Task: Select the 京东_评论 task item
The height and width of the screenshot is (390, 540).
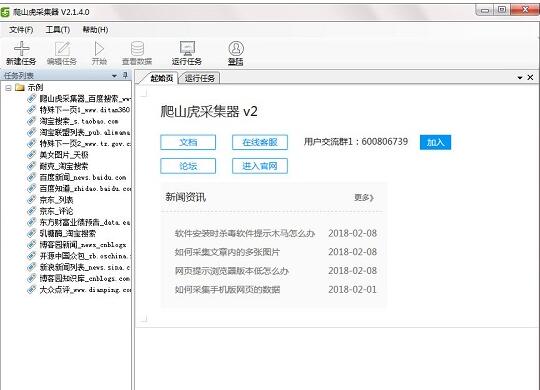Action: (56, 211)
